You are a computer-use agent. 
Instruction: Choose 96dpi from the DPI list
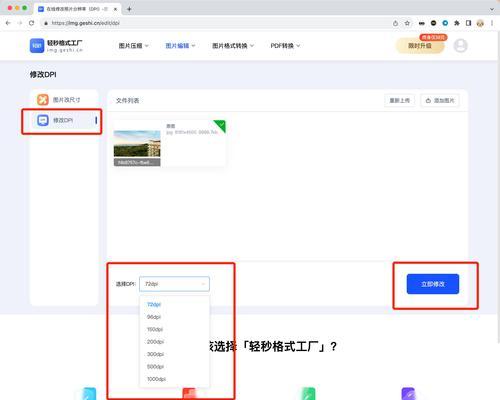(174, 317)
